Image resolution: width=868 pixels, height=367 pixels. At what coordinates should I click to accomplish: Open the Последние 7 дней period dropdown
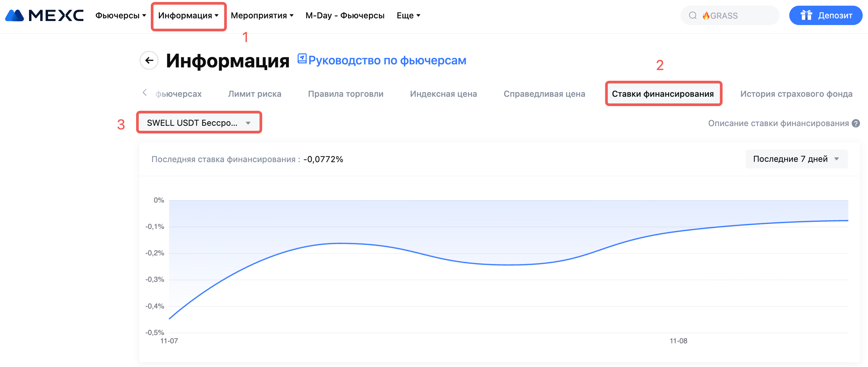coord(796,159)
